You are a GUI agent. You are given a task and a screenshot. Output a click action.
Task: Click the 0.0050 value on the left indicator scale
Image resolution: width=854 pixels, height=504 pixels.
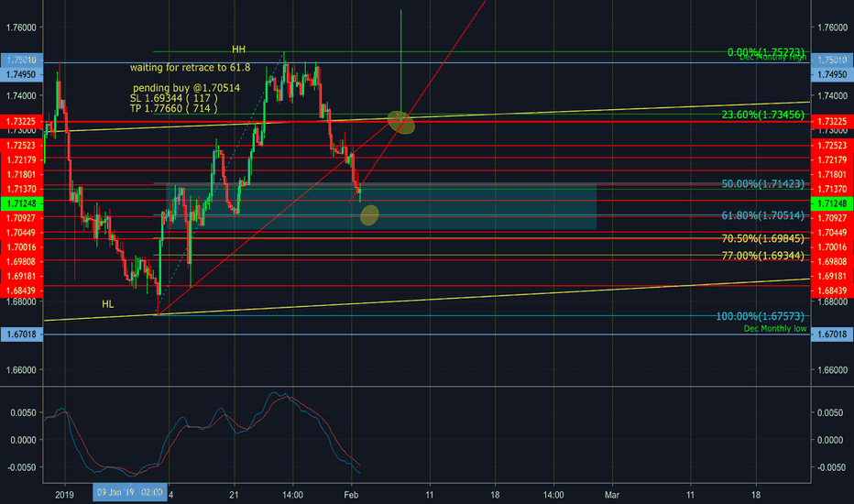click(24, 413)
